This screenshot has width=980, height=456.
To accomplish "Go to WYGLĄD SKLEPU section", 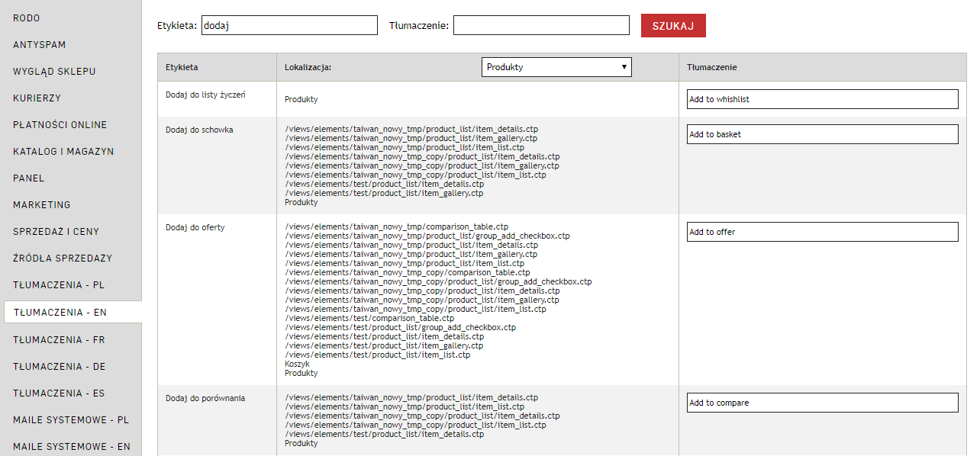I will pyautogui.click(x=54, y=72).
